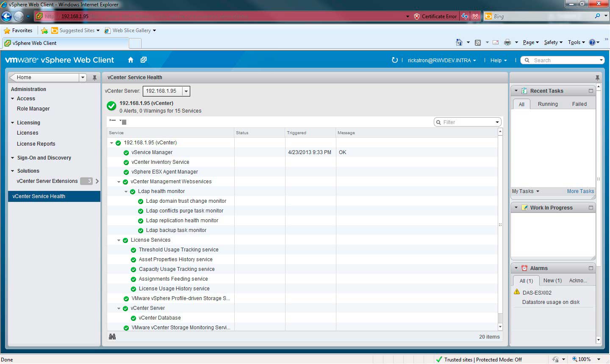
Task: Click the find binoculars icon
Action: 112,336
